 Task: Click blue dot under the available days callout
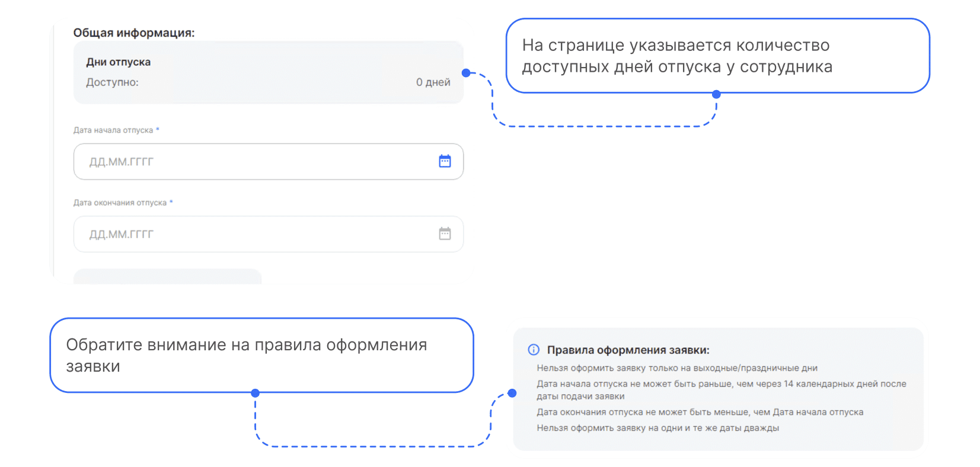716,94
